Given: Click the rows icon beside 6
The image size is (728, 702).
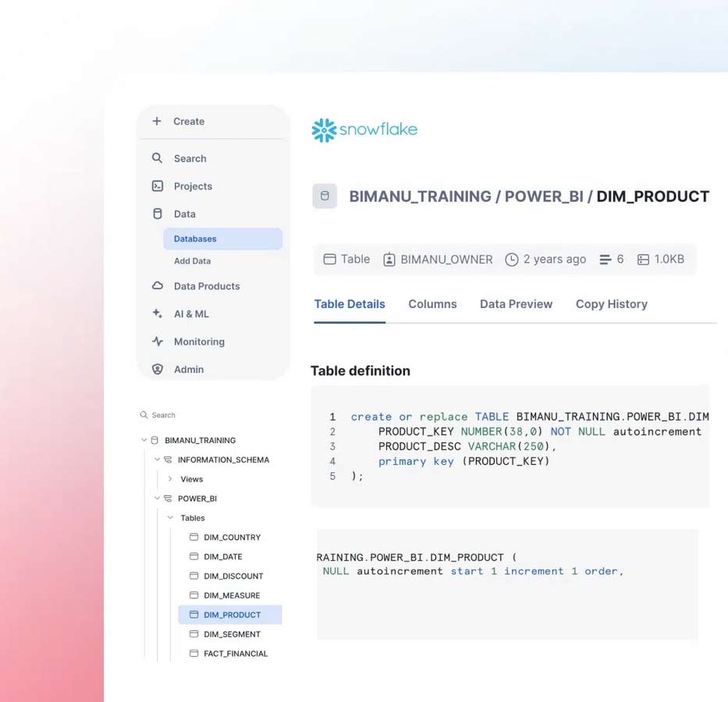Looking at the screenshot, I should tap(605, 260).
